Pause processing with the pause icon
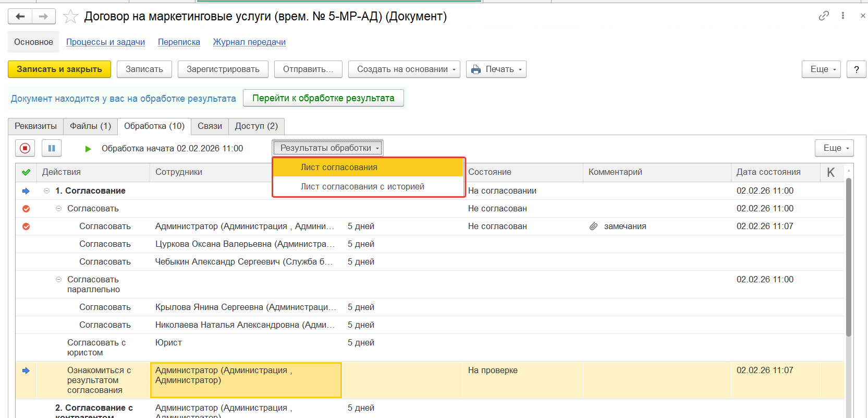 [52, 148]
